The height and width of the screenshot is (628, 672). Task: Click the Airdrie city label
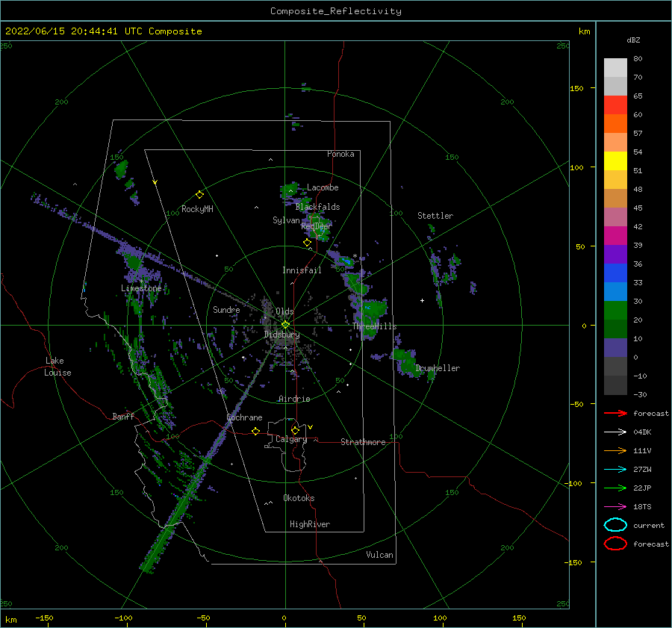click(x=294, y=399)
